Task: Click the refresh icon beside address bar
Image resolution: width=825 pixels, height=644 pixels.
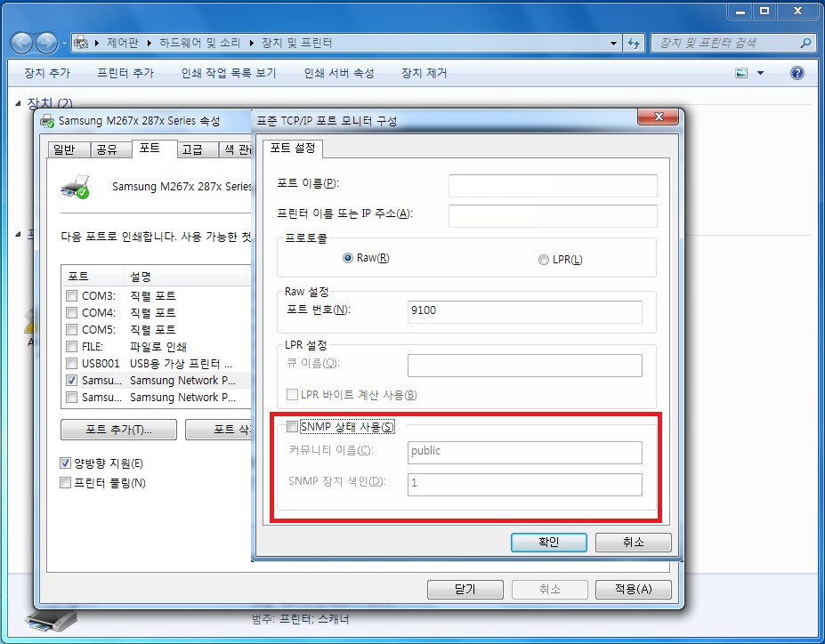Action: [x=634, y=43]
